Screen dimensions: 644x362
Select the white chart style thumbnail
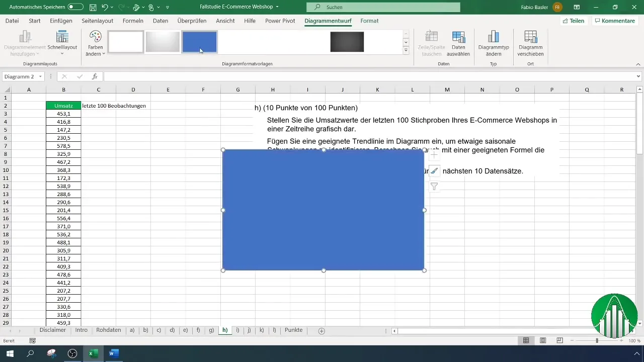tap(126, 42)
